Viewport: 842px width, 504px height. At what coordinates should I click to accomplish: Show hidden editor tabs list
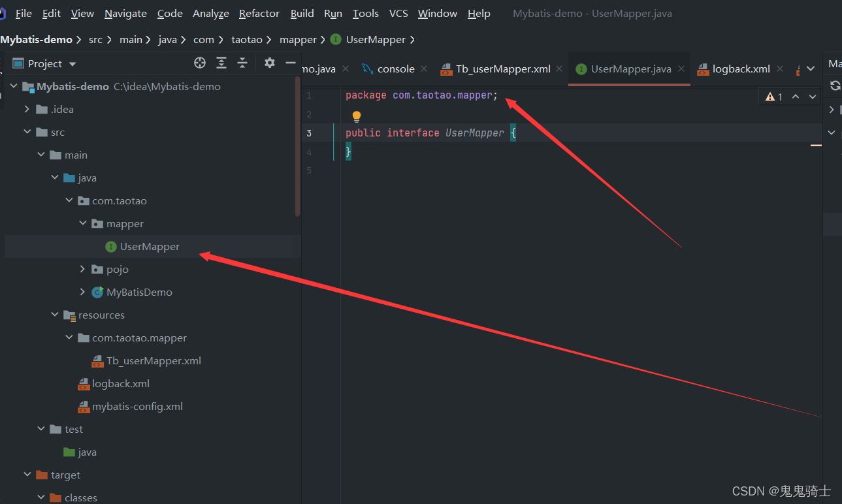811,69
